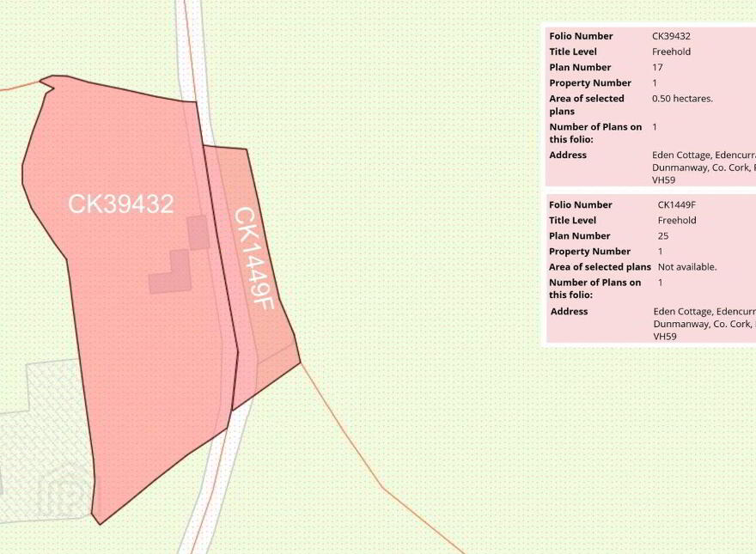Select folio number value CK39432 in the details panel
This screenshot has width=756, height=554.
[x=671, y=36]
